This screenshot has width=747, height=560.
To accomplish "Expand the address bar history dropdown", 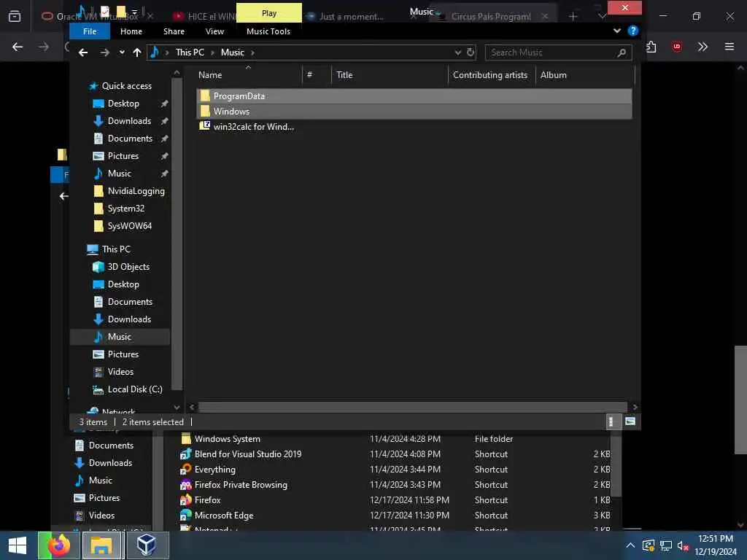I will pyautogui.click(x=457, y=52).
